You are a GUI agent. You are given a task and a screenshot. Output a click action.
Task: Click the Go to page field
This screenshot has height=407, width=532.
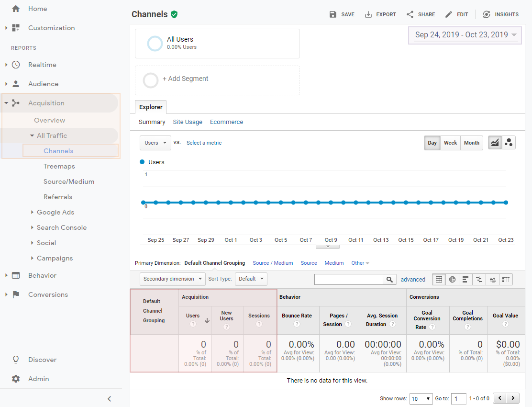coord(458,398)
